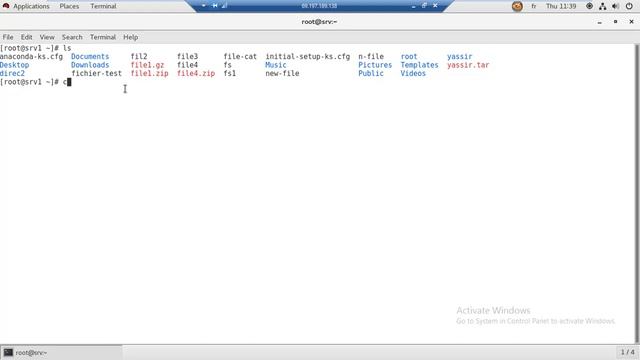
Task: Minimize the root@srv terminal window
Action: click(600, 22)
